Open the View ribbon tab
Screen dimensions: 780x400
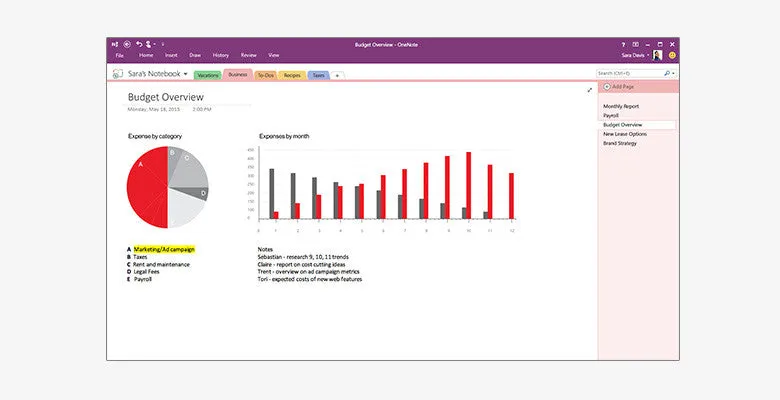coord(274,55)
